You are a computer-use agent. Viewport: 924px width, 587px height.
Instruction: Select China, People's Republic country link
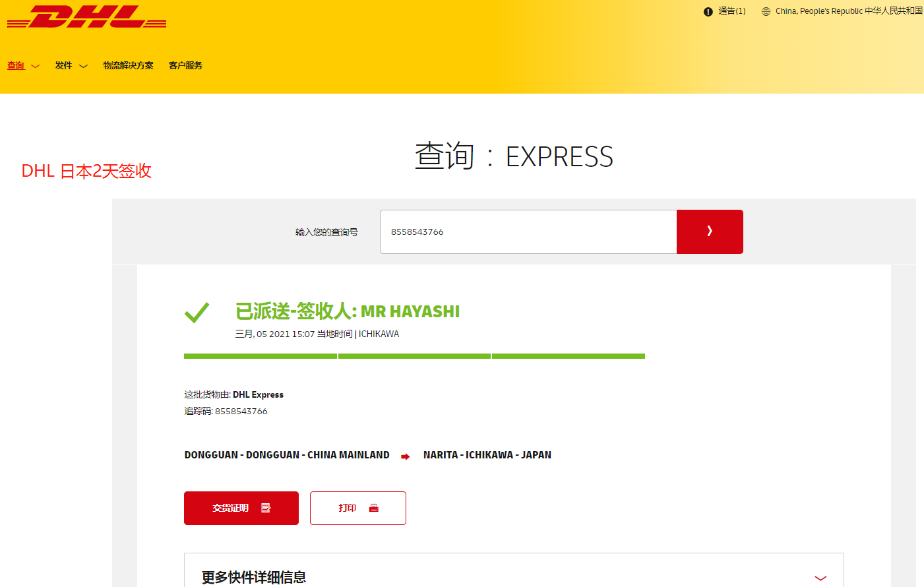tap(848, 11)
